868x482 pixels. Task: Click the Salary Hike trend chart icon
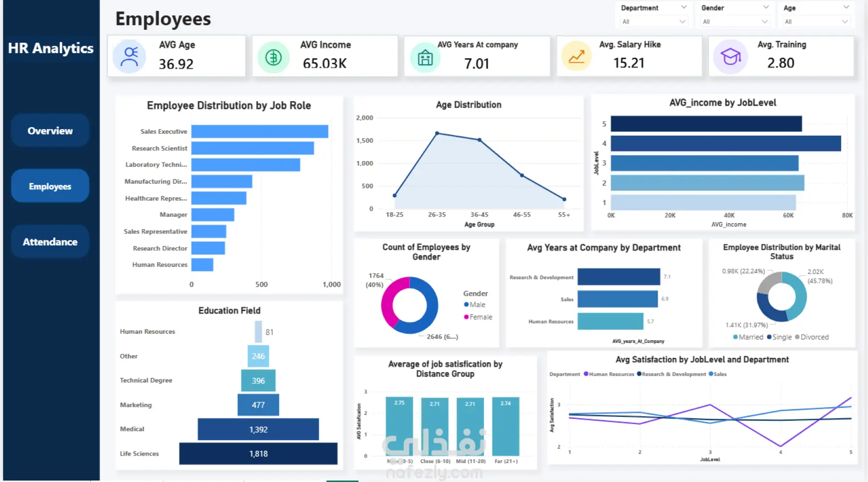click(x=576, y=57)
